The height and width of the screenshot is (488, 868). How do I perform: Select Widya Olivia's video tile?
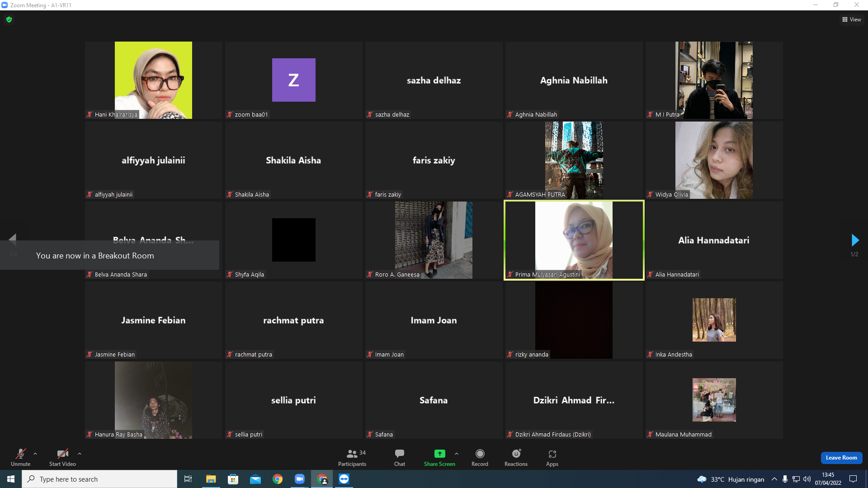[x=714, y=160]
